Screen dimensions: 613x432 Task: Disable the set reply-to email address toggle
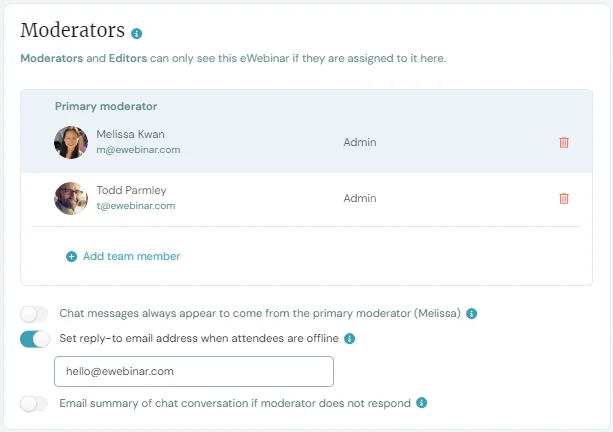(35, 339)
